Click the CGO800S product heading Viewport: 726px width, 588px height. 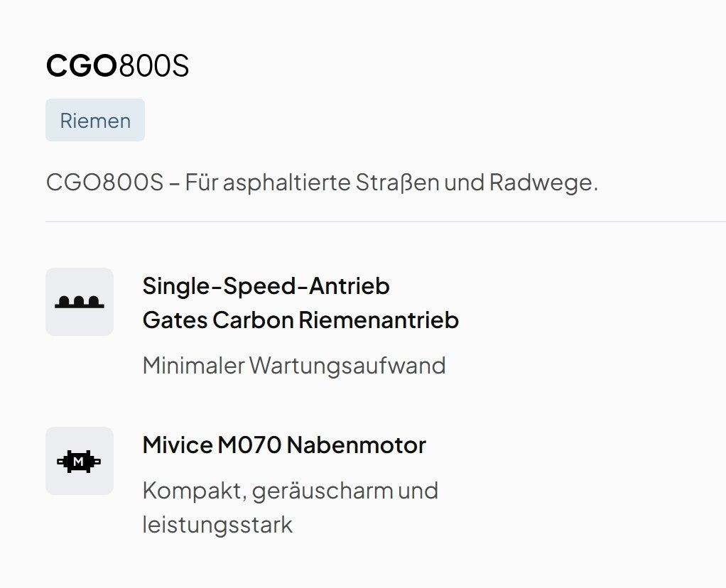[x=118, y=66]
